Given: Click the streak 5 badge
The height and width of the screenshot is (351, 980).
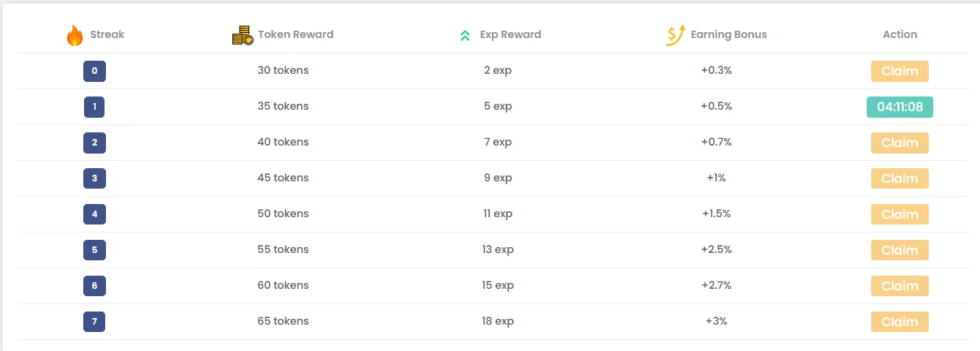Looking at the screenshot, I should click(x=94, y=250).
